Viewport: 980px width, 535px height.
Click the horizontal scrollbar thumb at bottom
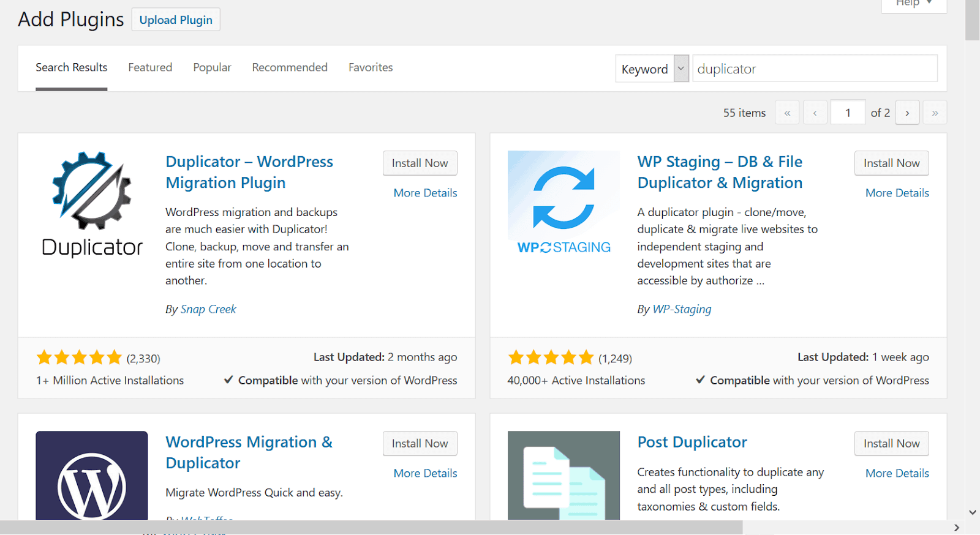coord(371,528)
